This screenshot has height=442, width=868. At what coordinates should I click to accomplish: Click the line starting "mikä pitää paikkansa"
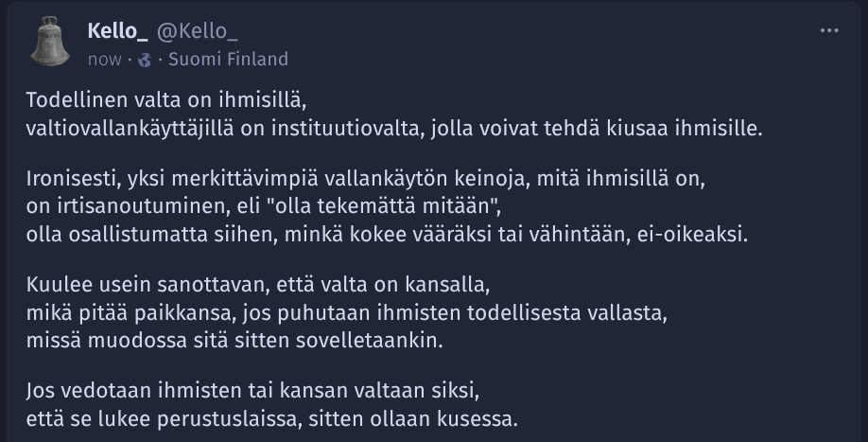pos(346,313)
